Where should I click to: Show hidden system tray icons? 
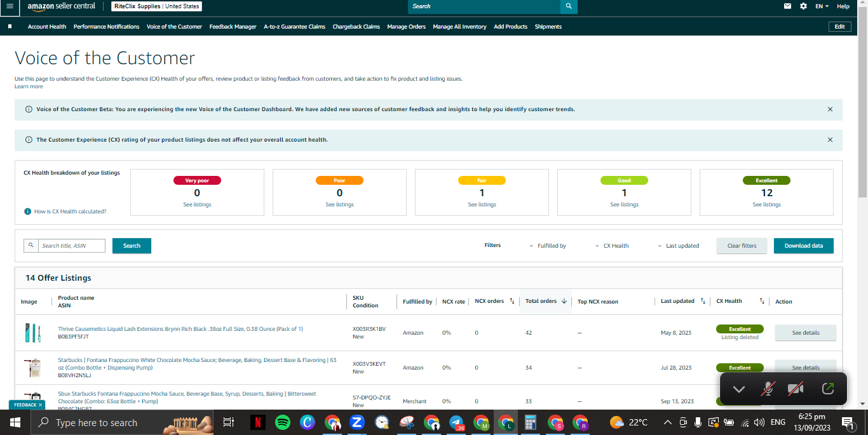[x=667, y=422]
